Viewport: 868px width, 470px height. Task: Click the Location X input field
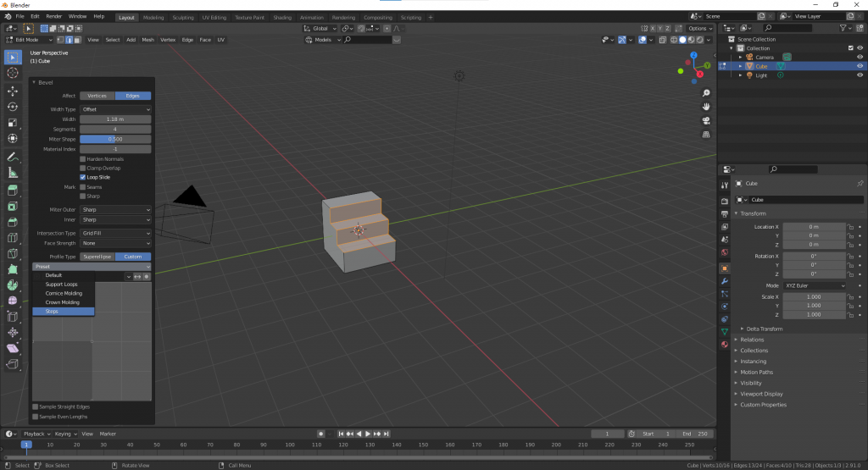coord(814,227)
